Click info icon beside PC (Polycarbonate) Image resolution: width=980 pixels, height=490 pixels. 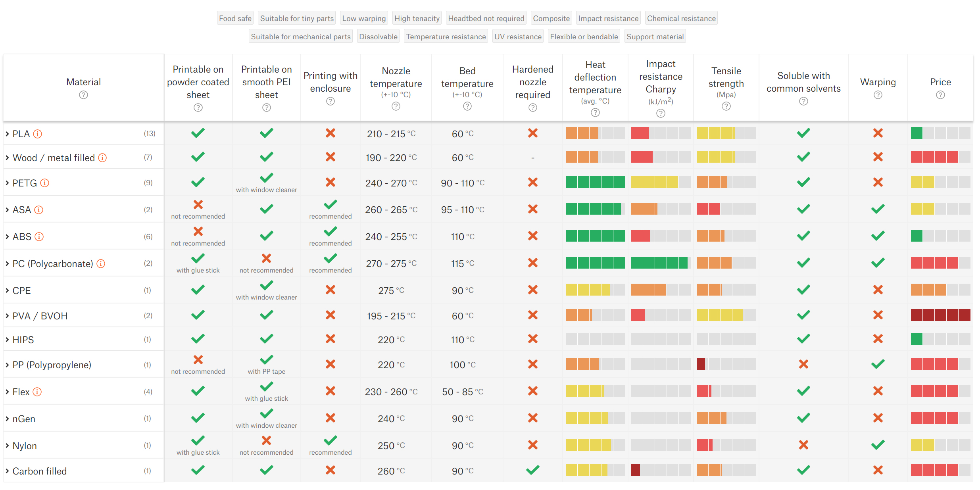tap(101, 264)
